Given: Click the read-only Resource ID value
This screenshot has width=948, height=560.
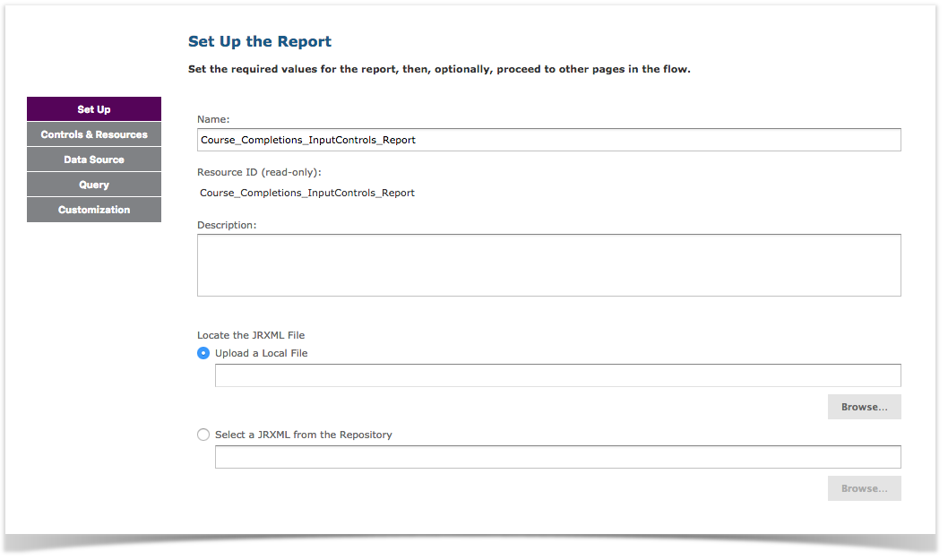Looking at the screenshot, I should (x=307, y=193).
